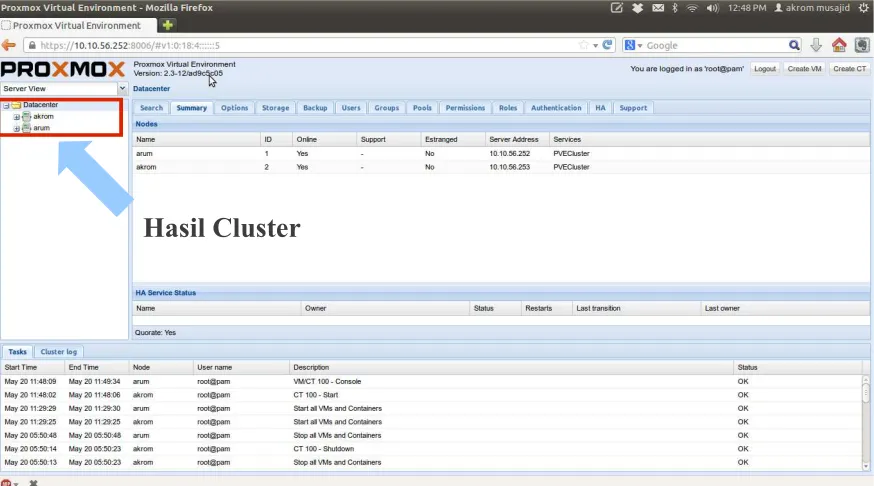
Task: Open the Storage tab
Action: 275,108
